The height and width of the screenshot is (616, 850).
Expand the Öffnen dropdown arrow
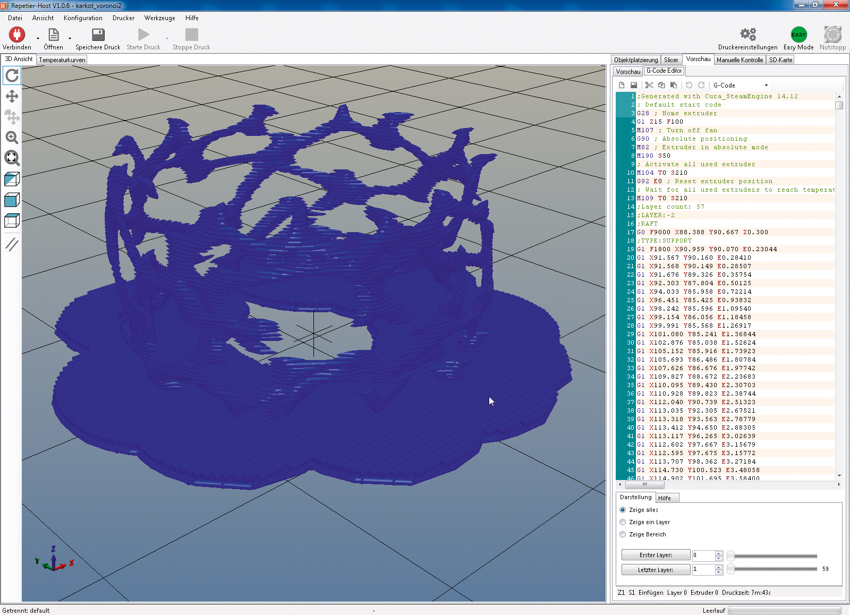pyautogui.click(x=70, y=38)
